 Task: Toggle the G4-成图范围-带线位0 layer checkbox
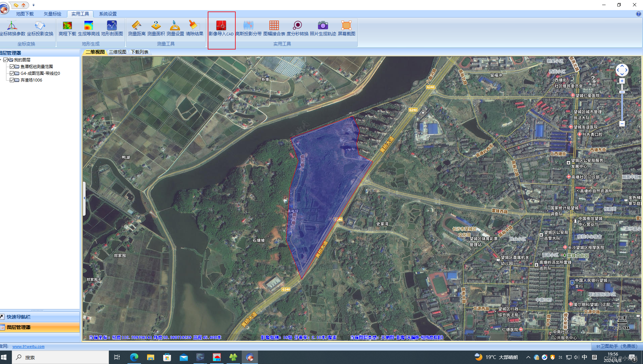[x=12, y=73]
